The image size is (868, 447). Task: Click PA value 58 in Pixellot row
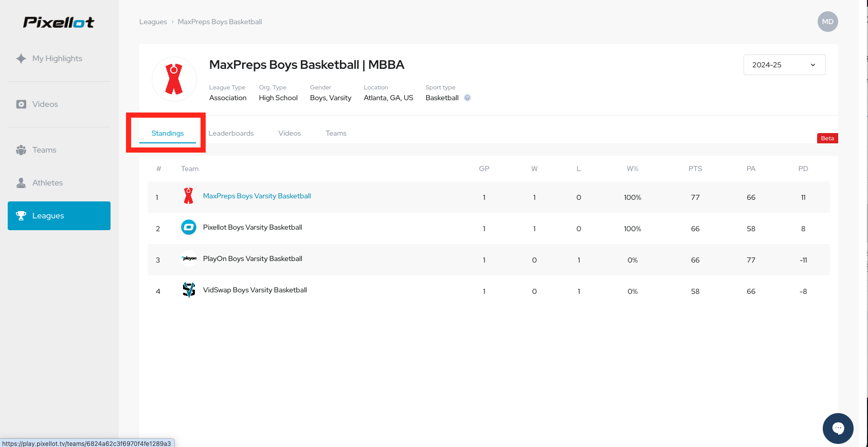click(x=751, y=229)
